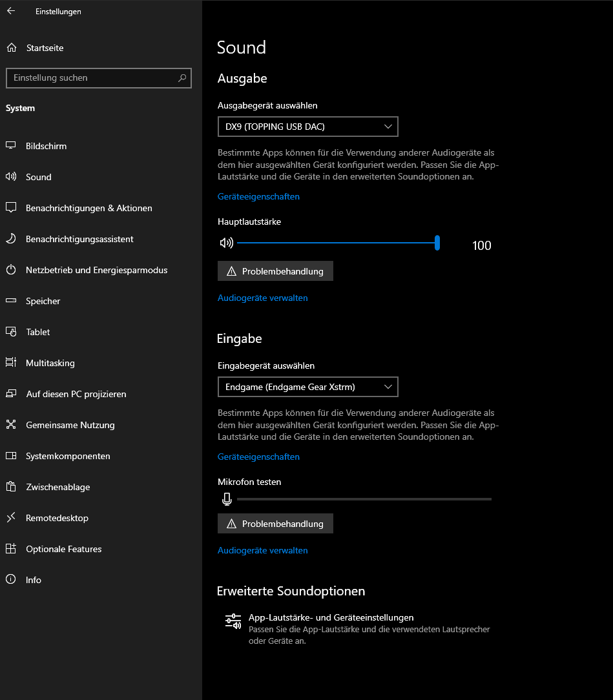613x700 pixels.
Task: Click the Remotedesktop icon in sidebar
Action: tap(11, 518)
